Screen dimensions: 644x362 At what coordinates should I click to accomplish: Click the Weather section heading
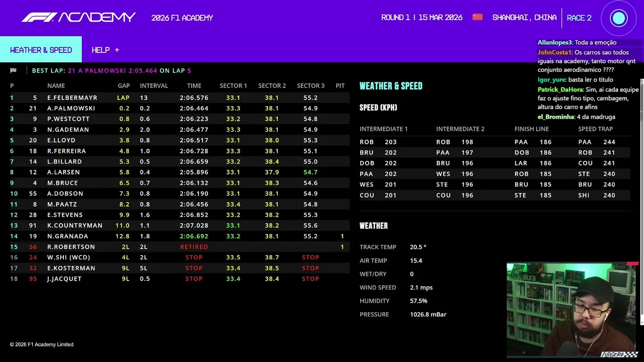pyautogui.click(x=373, y=226)
